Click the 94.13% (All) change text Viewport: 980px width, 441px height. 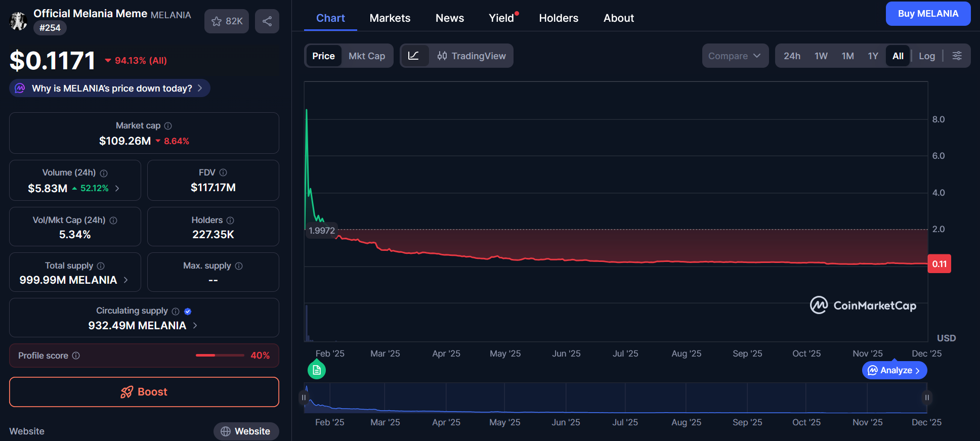(x=141, y=61)
